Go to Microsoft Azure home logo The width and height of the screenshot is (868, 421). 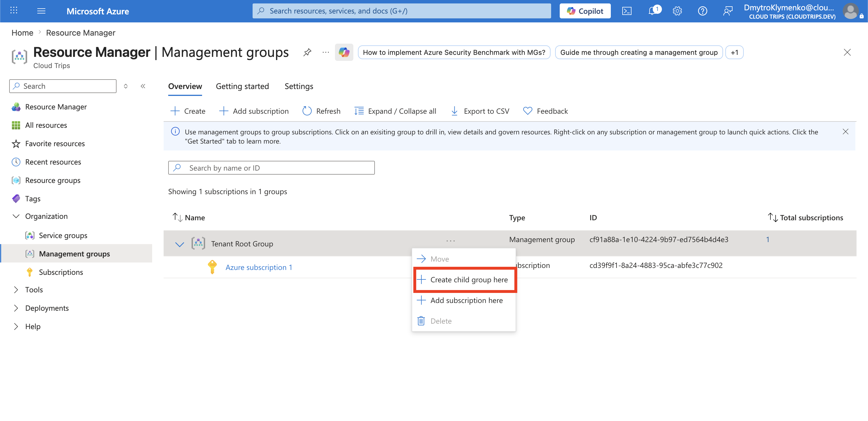tap(98, 11)
